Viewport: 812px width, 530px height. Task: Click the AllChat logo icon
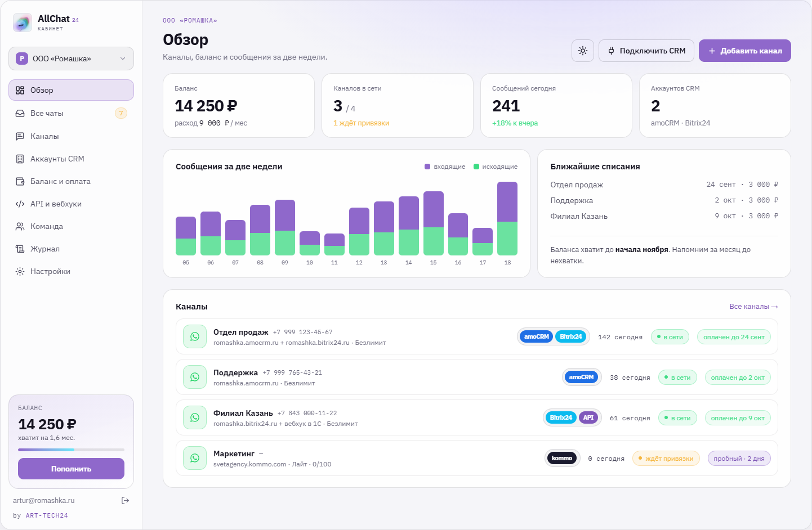click(23, 23)
